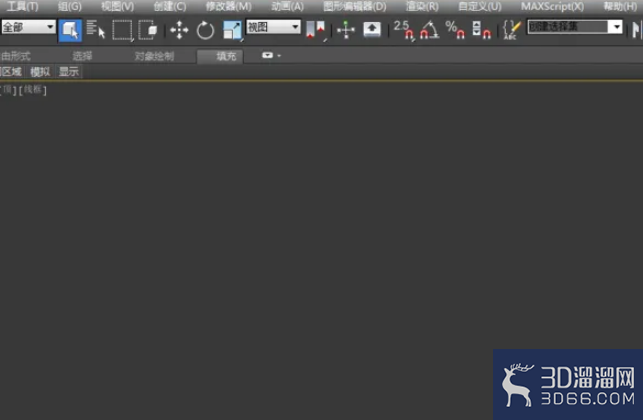643x420 pixels.
Task: Open the 创建(C) menu
Action: (170, 7)
